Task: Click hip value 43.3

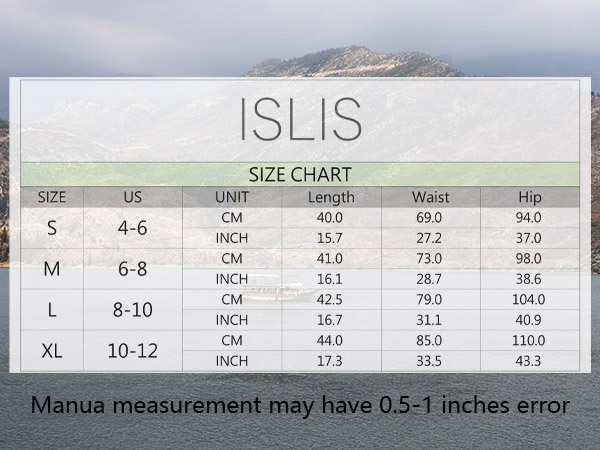Action: [x=528, y=361]
